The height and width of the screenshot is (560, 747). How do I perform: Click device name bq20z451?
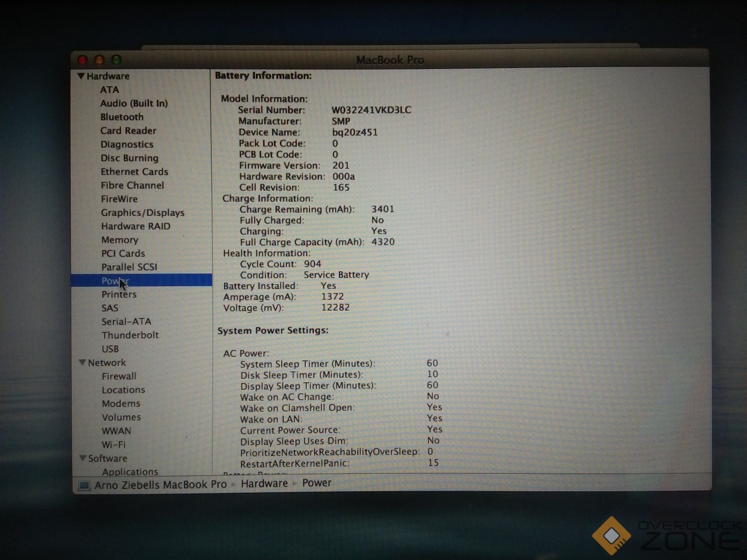click(x=355, y=132)
